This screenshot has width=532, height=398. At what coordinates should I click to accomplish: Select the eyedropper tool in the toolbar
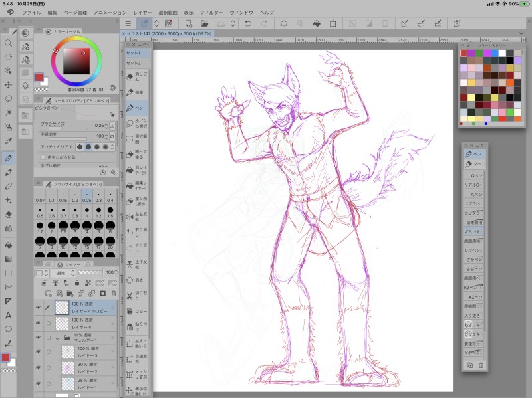click(x=9, y=141)
